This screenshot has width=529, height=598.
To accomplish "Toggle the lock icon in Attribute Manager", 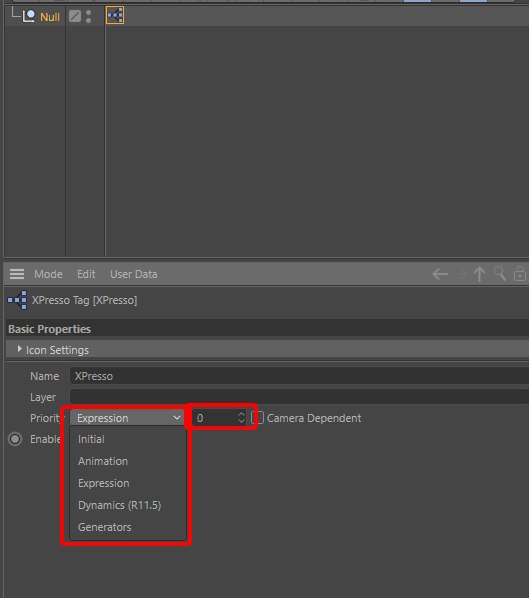I will pyautogui.click(x=519, y=274).
